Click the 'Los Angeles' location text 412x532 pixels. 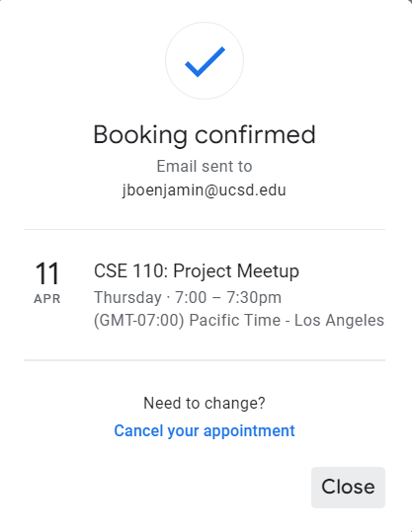(339, 321)
